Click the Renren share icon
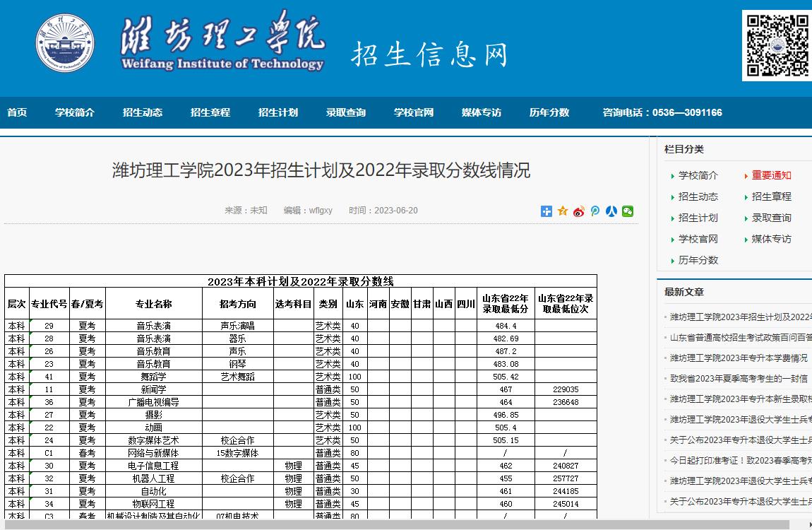 click(x=611, y=211)
